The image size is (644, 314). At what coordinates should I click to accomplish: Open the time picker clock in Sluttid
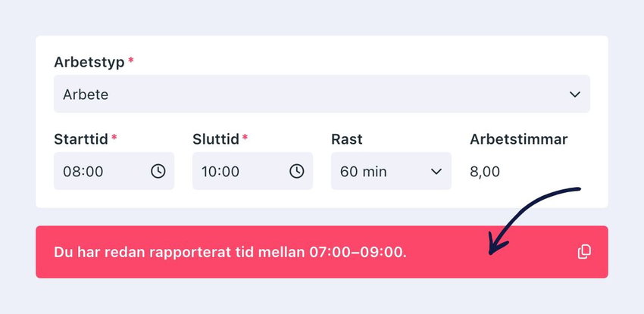pos(297,171)
